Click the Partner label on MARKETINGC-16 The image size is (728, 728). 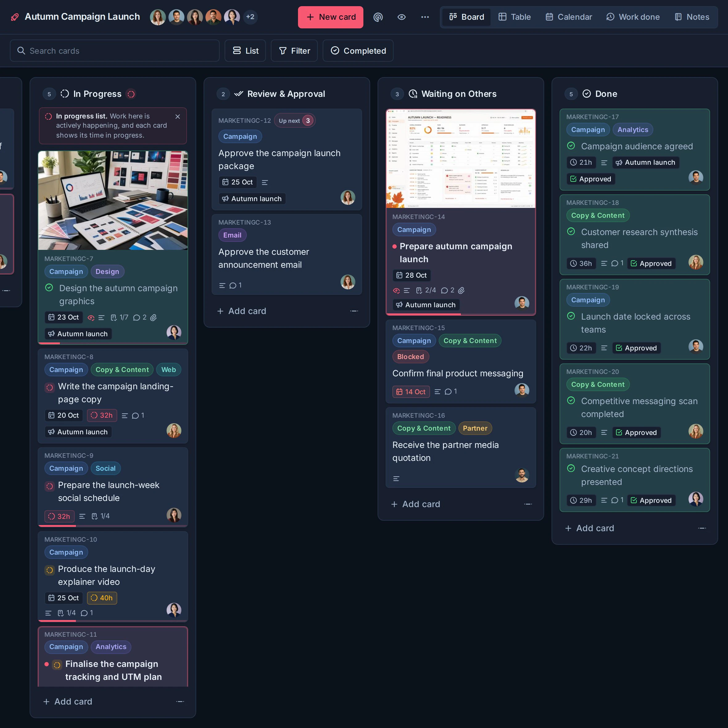click(475, 428)
